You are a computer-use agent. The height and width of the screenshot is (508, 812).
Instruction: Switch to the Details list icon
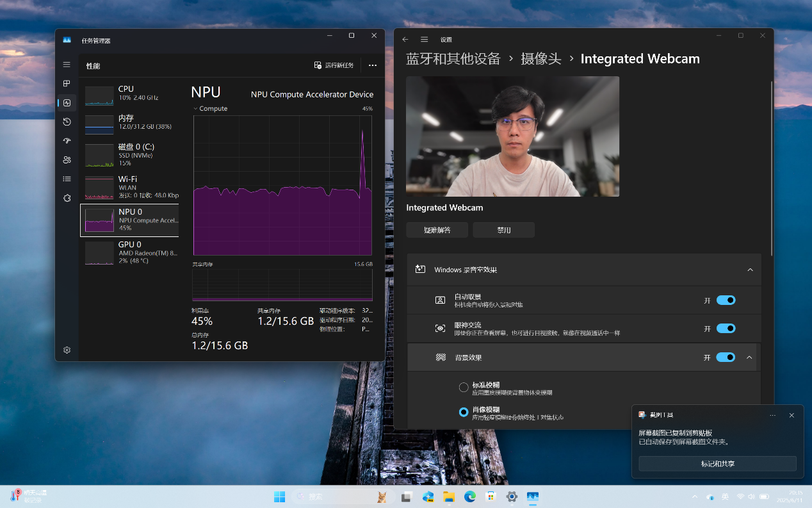(67, 179)
